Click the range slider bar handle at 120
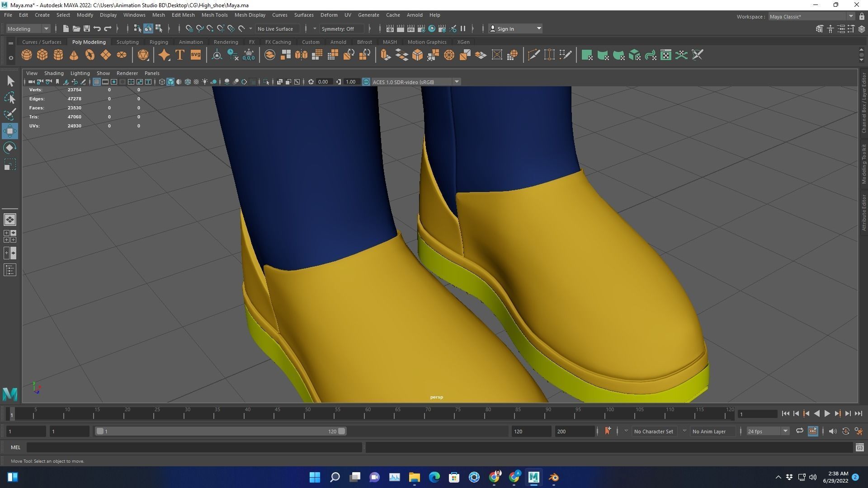The height and width of the screenshot is (488, 868). tap(342, 431)
